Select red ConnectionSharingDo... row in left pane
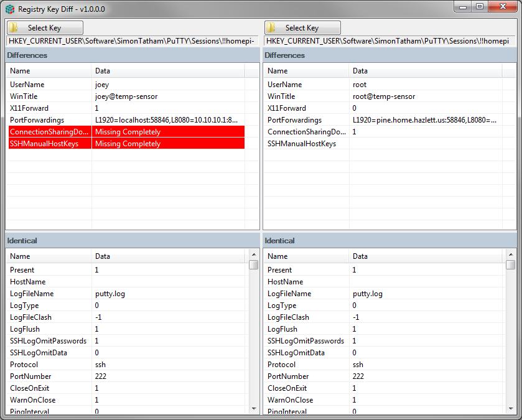This screenshot has height=420, width=522. pos(124,132)
